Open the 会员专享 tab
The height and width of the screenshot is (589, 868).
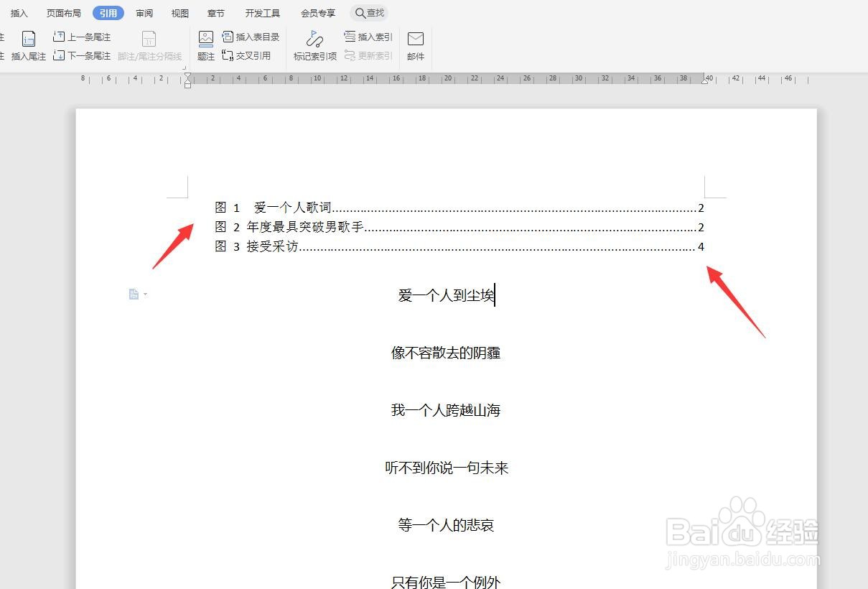pos(318,13)
